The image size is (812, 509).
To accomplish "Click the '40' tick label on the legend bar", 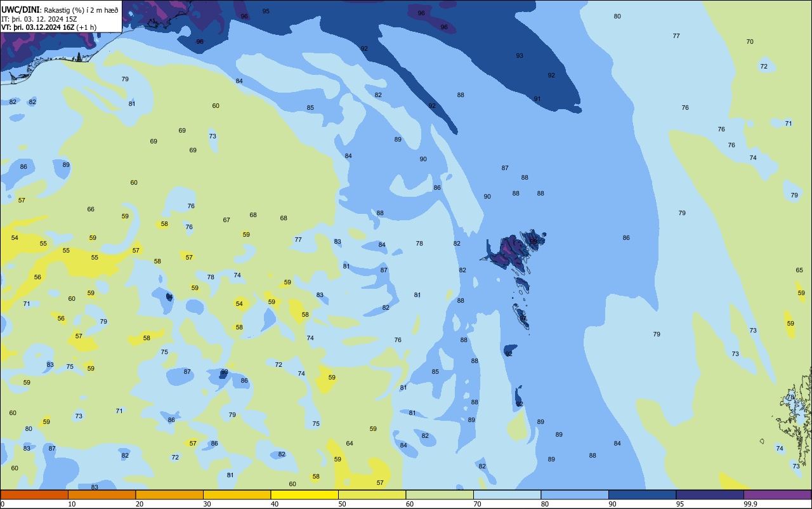I will (275, 504).
